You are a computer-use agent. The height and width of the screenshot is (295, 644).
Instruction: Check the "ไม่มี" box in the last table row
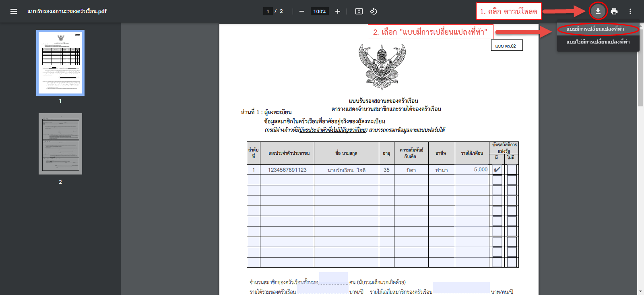coord(512,262)
